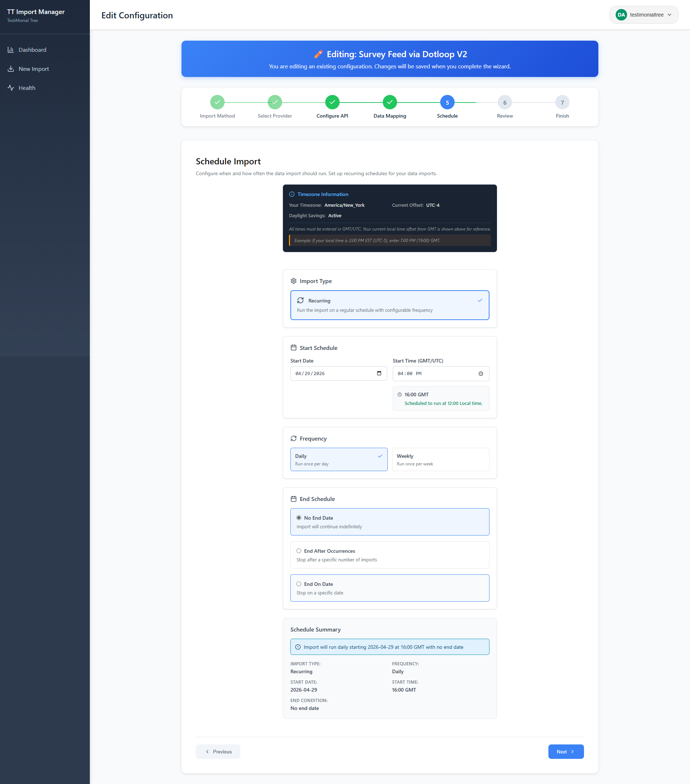Expand the testimonialtree account dropdown chevron
Viewport: 690px width, 784px height.
669,15
